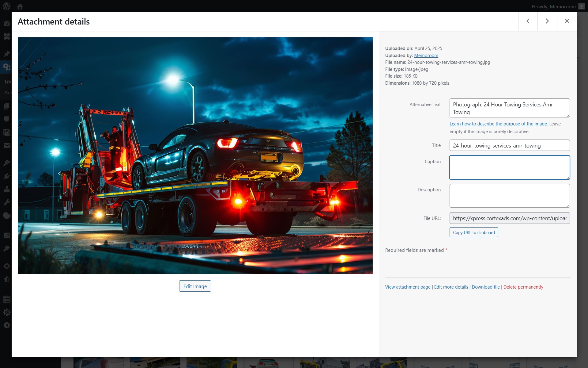Click the file name 24-hour-towing-services-amr-towing.jpg
Image resolution: width=588 pixels, height=368 pixels.
449,62
